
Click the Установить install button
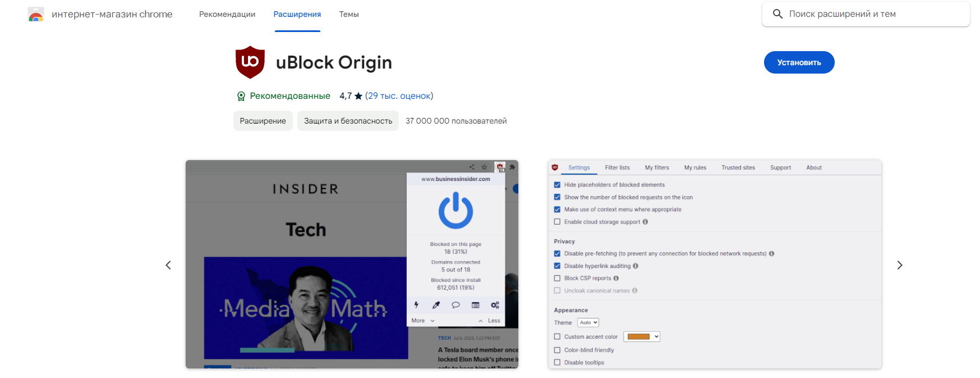799,62
